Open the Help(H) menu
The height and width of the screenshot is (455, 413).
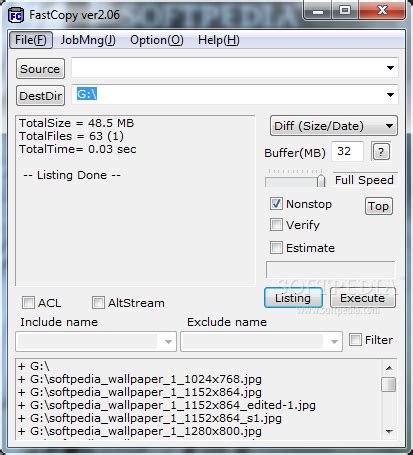(x=219, y=40)
